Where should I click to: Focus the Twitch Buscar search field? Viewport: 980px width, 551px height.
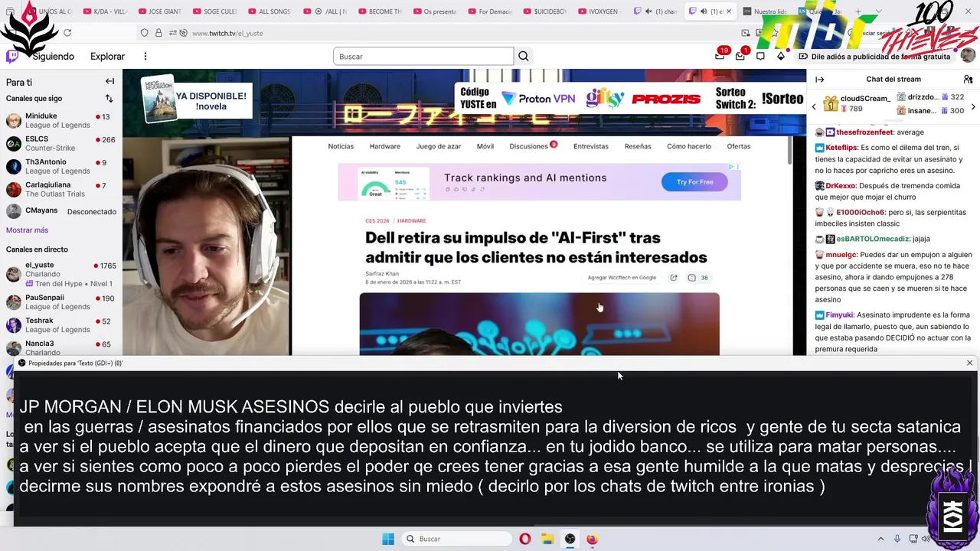pyautogui.click(x=423, y=56)
